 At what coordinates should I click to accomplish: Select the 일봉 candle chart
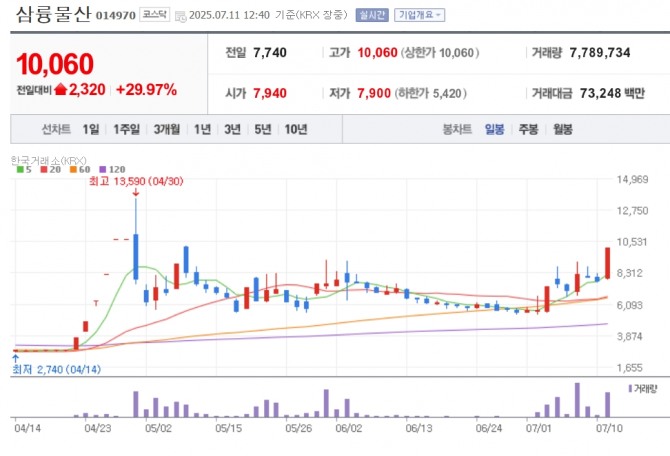(494, 129)
